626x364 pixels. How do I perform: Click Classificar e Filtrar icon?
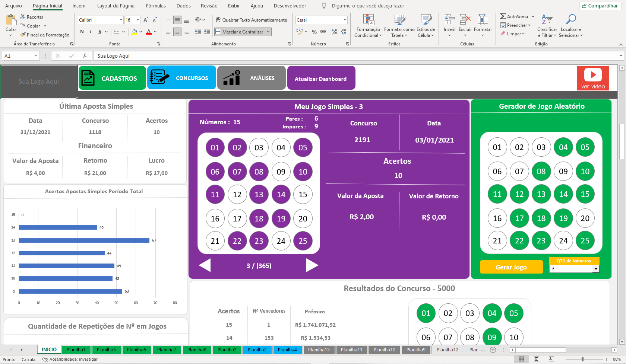(547, 20)
